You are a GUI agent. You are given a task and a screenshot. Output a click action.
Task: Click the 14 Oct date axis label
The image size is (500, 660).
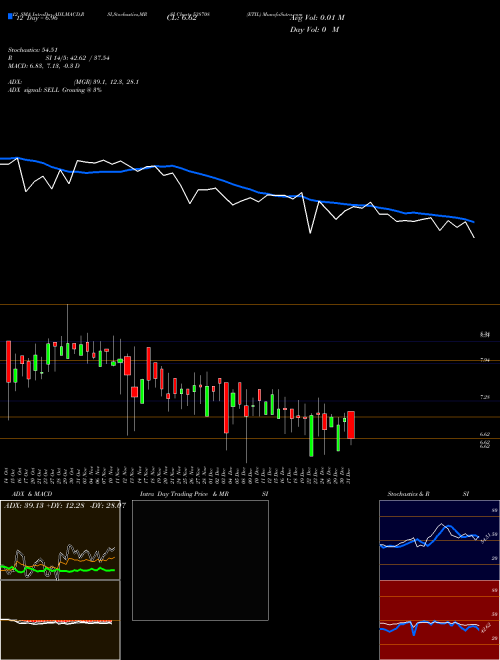(8, 475)
